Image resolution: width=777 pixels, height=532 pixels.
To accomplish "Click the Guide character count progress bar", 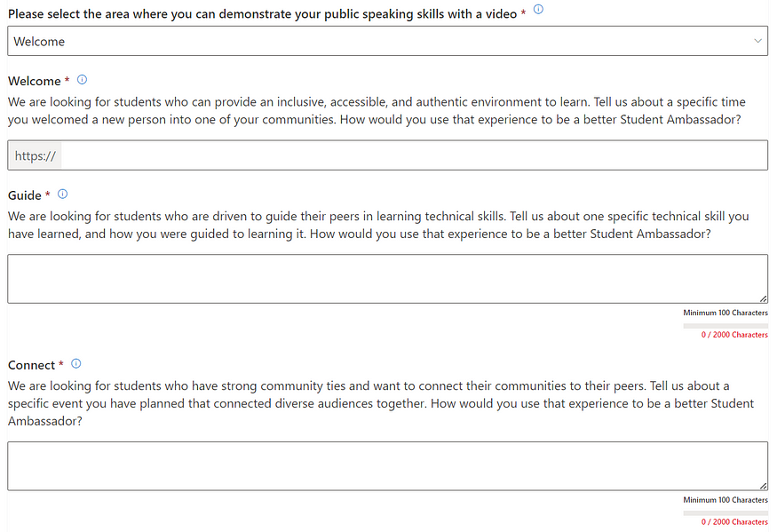I will (725, 326).
